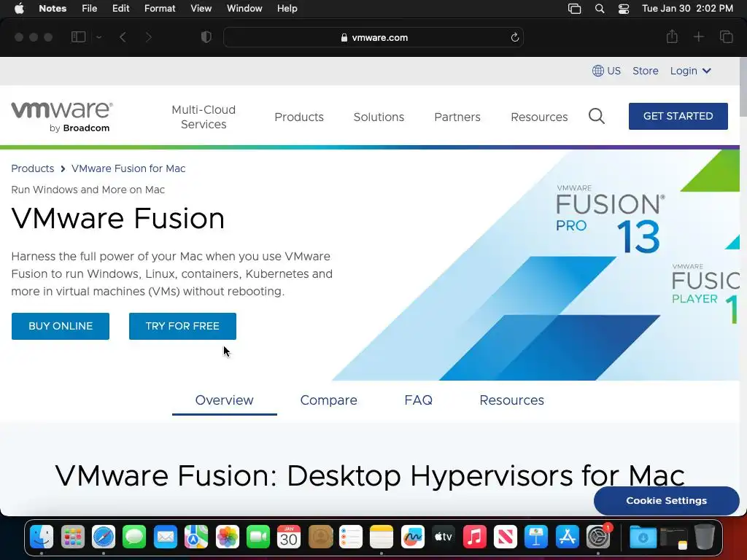Viewport: 747px width, 560px height.
Task: Open the US region globe selector
Action: coord(606,71)
